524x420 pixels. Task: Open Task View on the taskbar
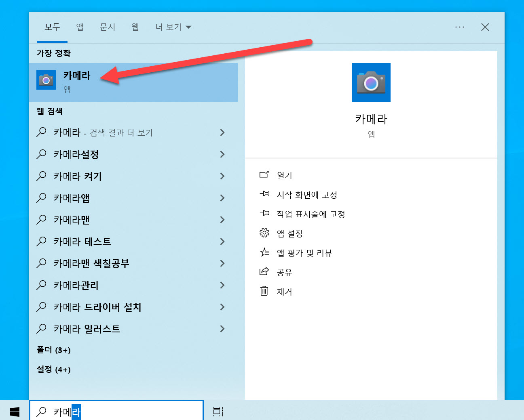218,412
